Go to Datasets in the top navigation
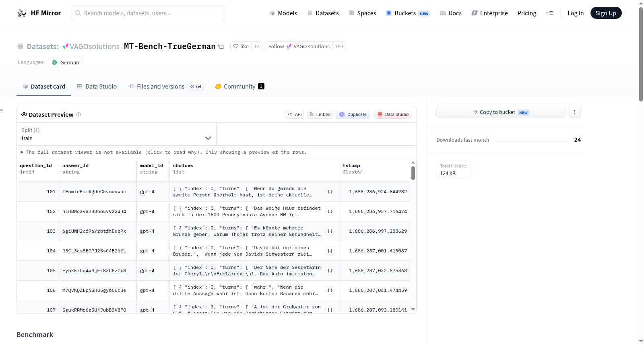644x345 pixels. coord(323,13)
